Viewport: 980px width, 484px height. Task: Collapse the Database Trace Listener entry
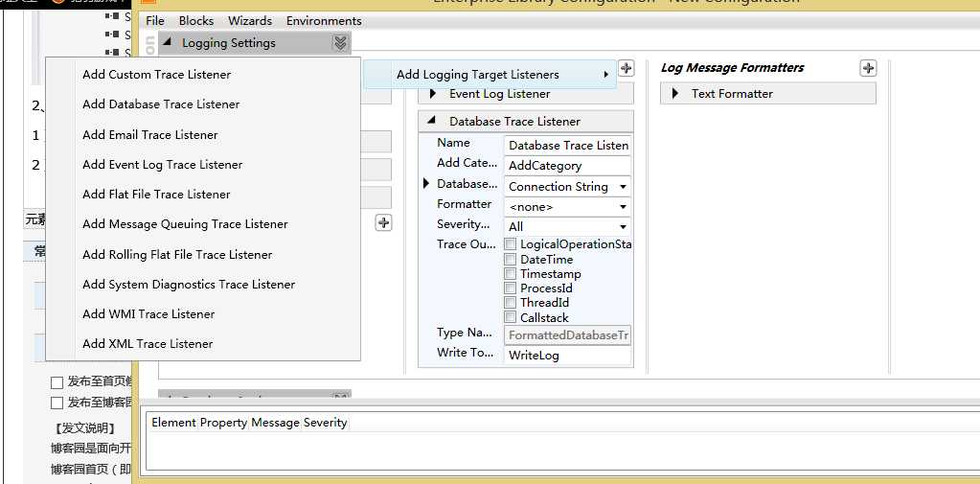[432, 122]
